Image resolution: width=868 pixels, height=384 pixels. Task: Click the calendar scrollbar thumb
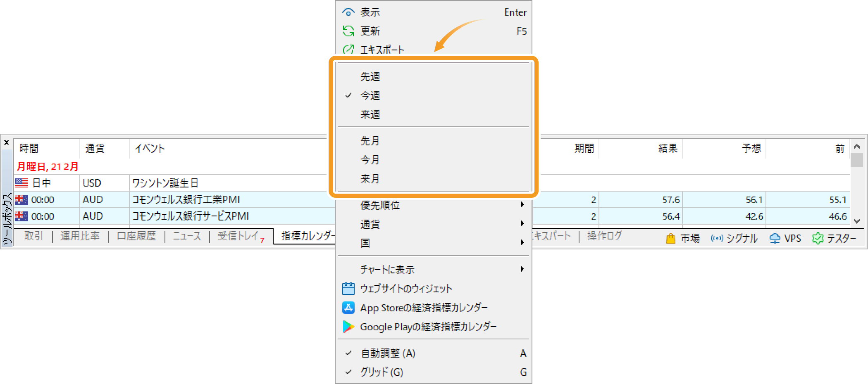(x=857, y=160)
